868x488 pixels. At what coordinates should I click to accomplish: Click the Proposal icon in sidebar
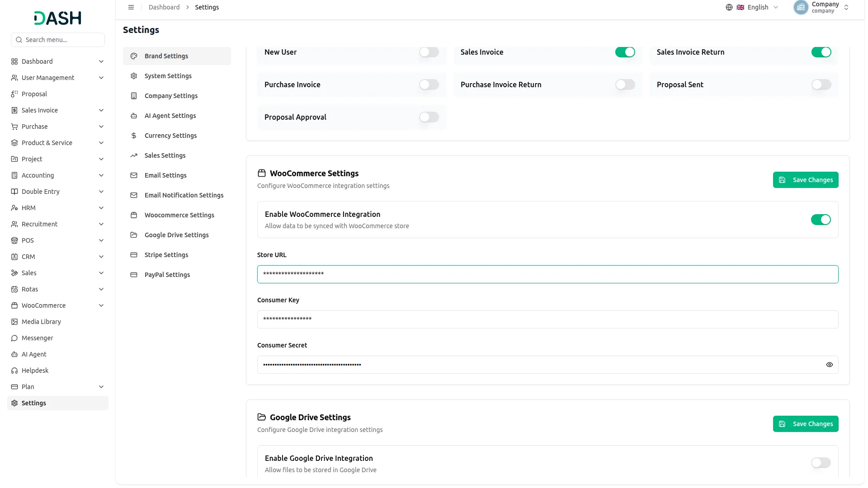pos(14,94)
